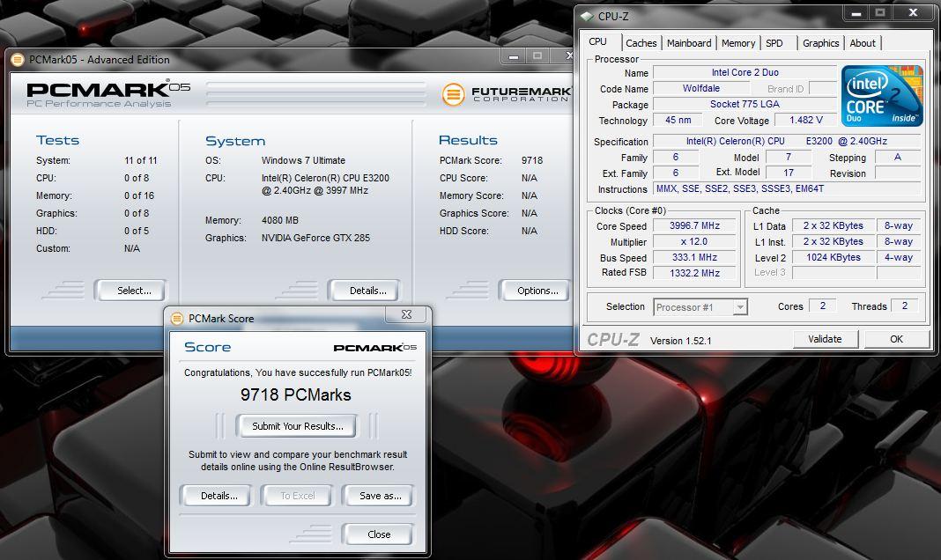Click the Specification field Celeron E3200
This screenshot has height=560, width=941.
pos(786,142)
